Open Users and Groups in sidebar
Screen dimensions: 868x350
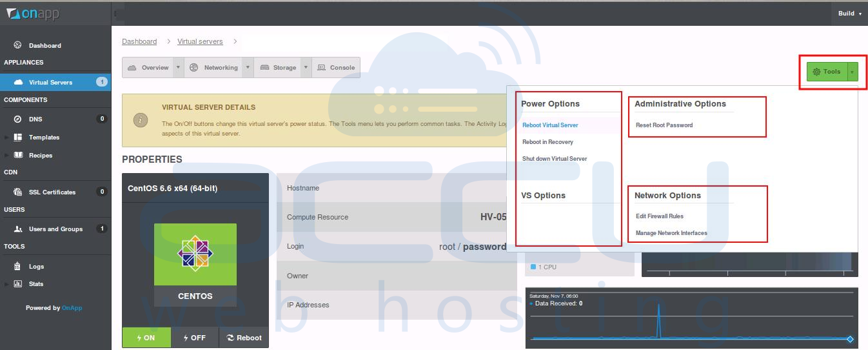click(x=55, y=229)
